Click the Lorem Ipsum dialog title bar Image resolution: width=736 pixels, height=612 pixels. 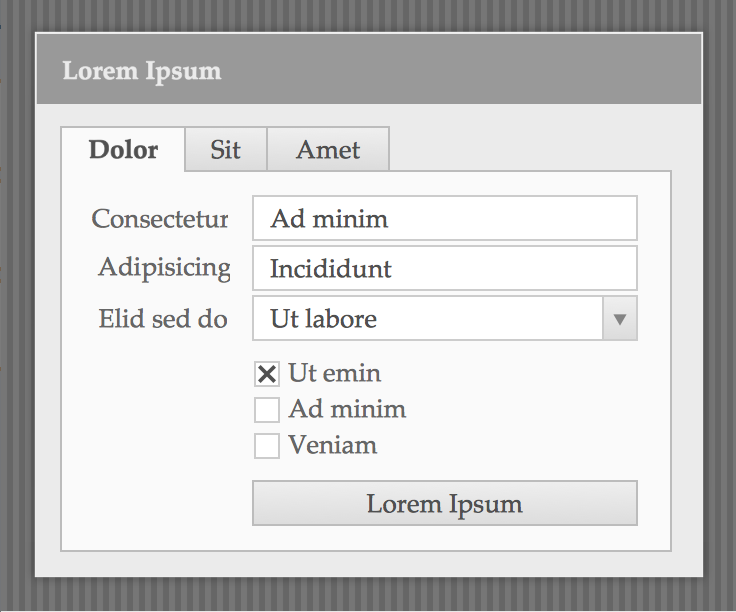pyautogui.click(x=369, y=69)
